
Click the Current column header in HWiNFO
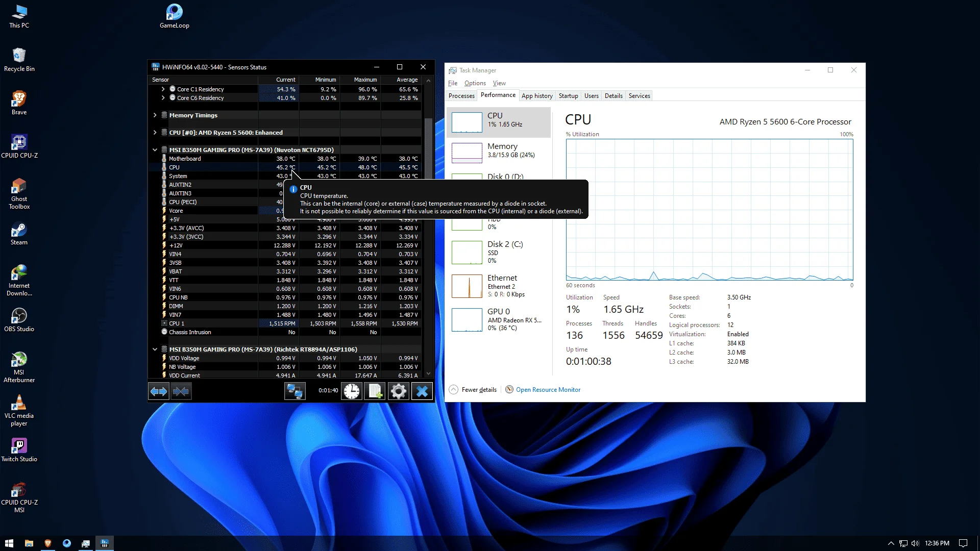click(x=279, y=80)
